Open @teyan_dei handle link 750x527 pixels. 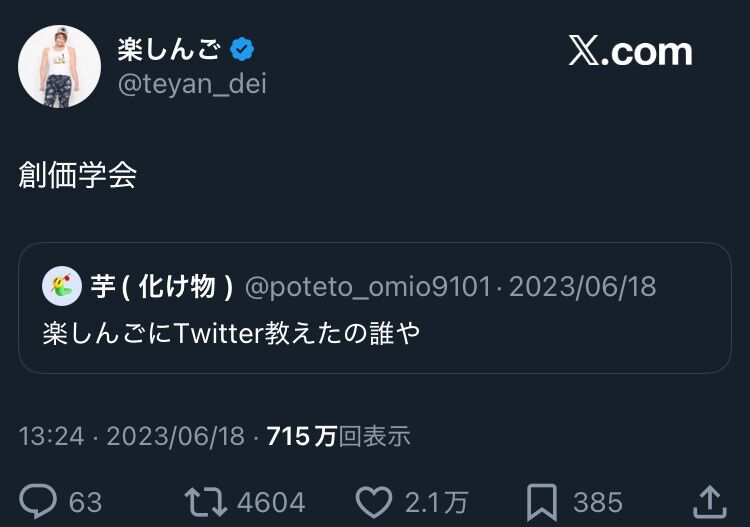tap(192, 84)
